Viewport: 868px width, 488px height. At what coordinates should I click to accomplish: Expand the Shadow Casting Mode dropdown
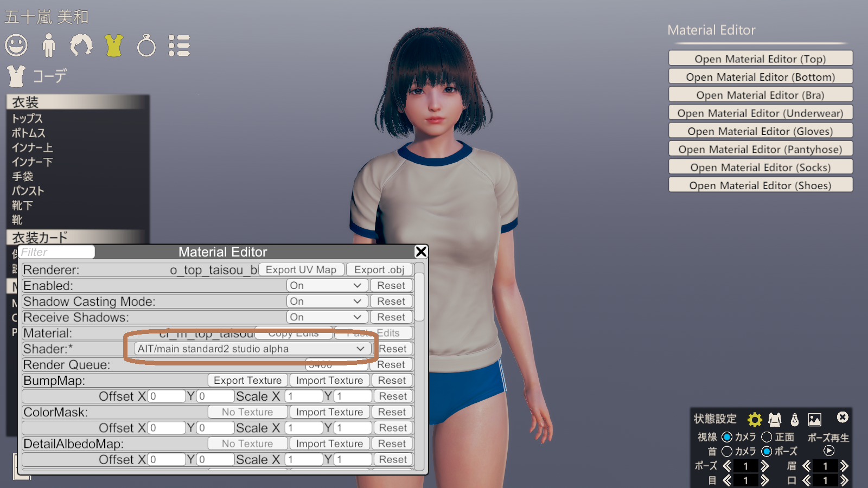click(325, 301)
